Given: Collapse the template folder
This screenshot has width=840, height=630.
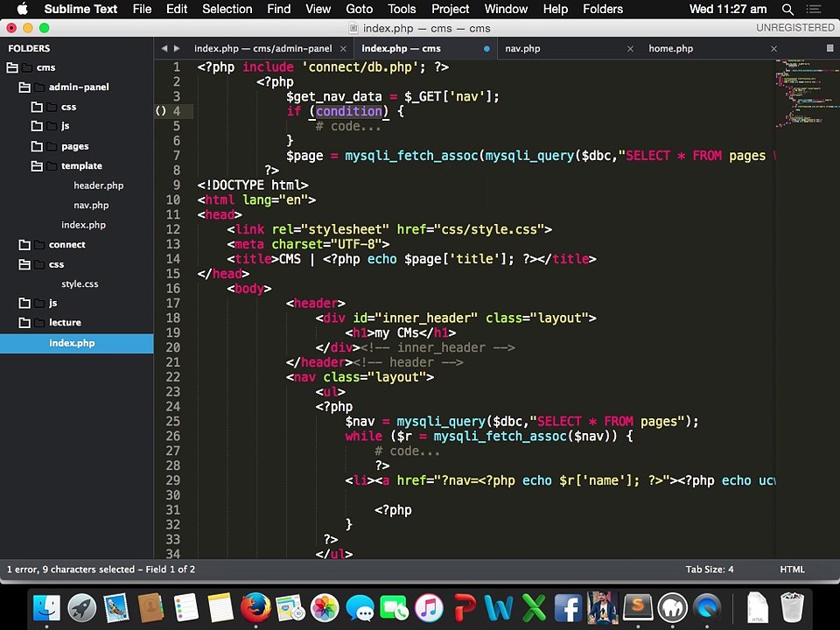Looking at the screenshot, I should click(x=37, y=166).
